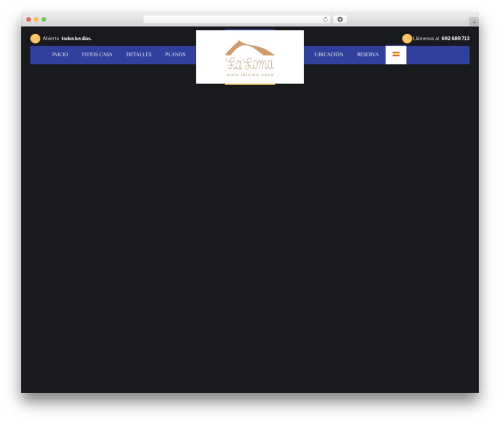Click the phone number 692 689 713

tap(455, 38)
